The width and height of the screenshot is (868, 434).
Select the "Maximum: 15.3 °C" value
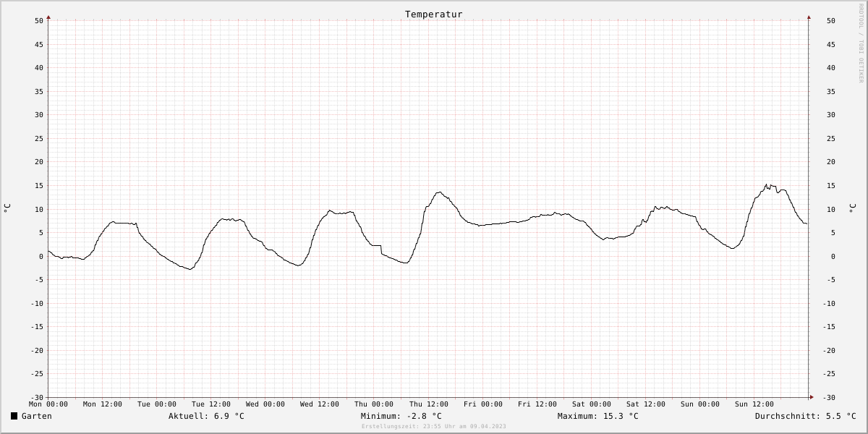pos(597,416)
